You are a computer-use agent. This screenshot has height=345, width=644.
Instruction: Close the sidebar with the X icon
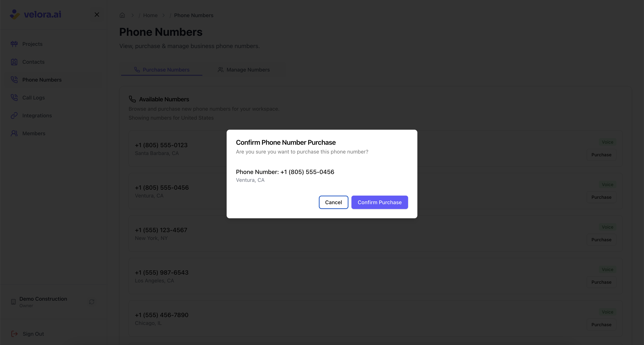pyautogui.click(x=97, y=15)
